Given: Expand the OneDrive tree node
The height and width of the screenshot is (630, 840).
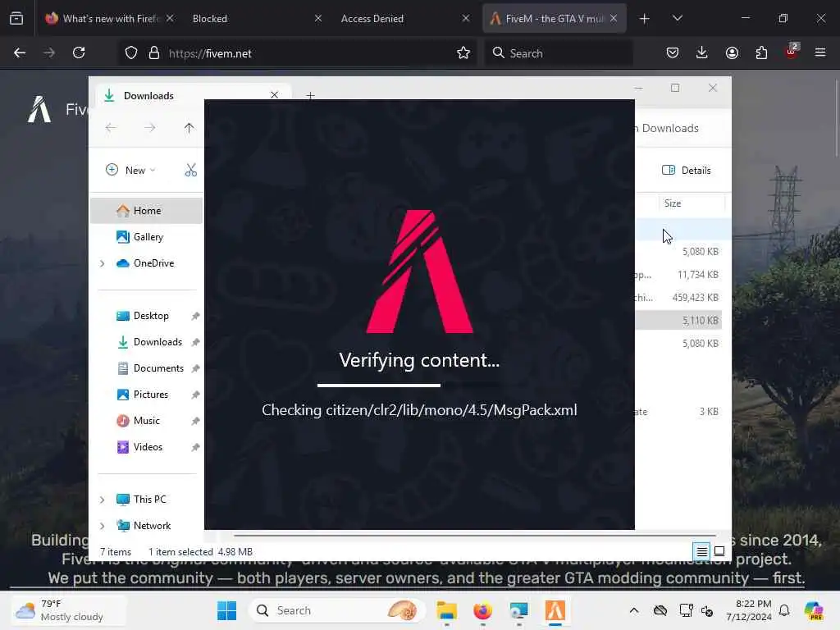Looking at the screenshot, I should coord(102,263).
